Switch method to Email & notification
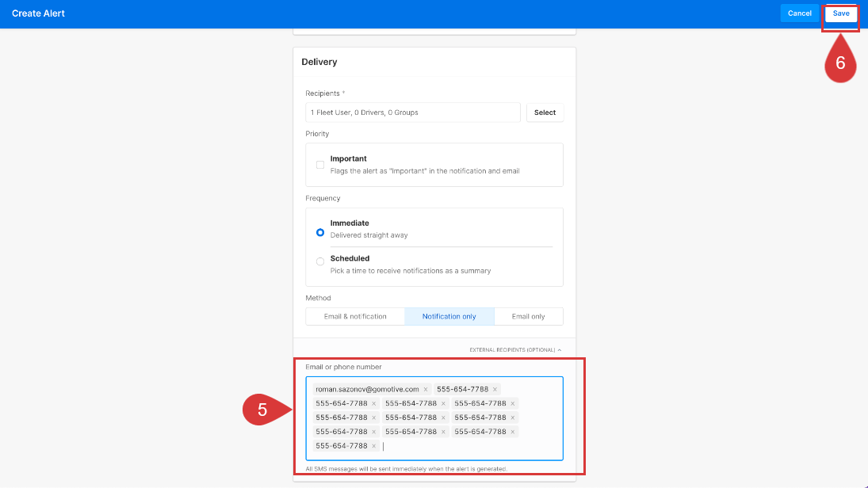Image resolution: width=868 pixels, height=488 pixels. click(355, 316)
